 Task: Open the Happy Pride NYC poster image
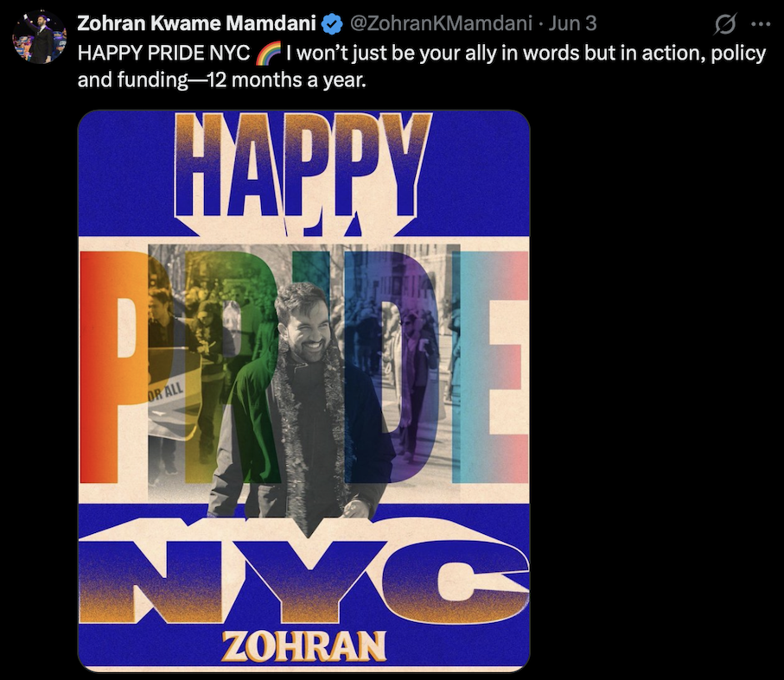pos(304,391)
